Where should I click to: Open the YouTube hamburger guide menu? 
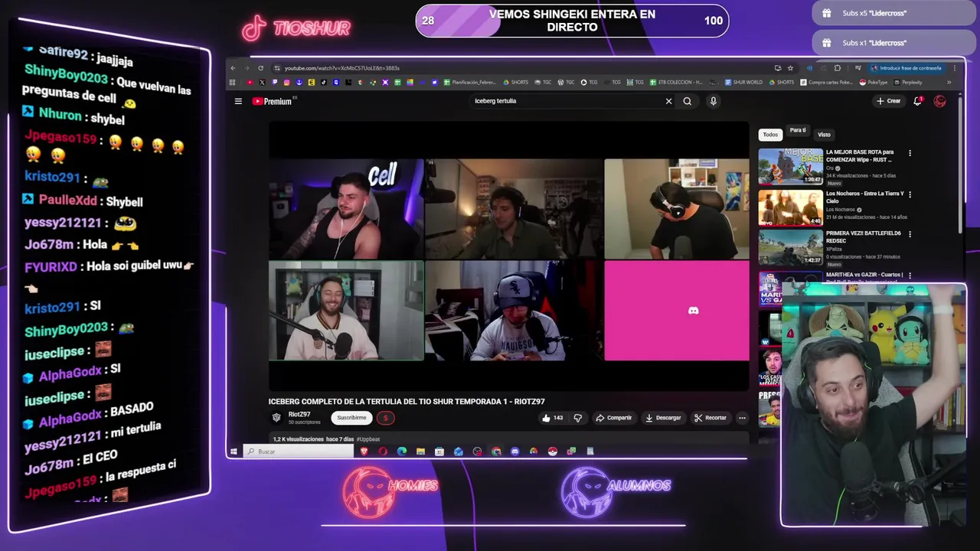click(238, 101)
